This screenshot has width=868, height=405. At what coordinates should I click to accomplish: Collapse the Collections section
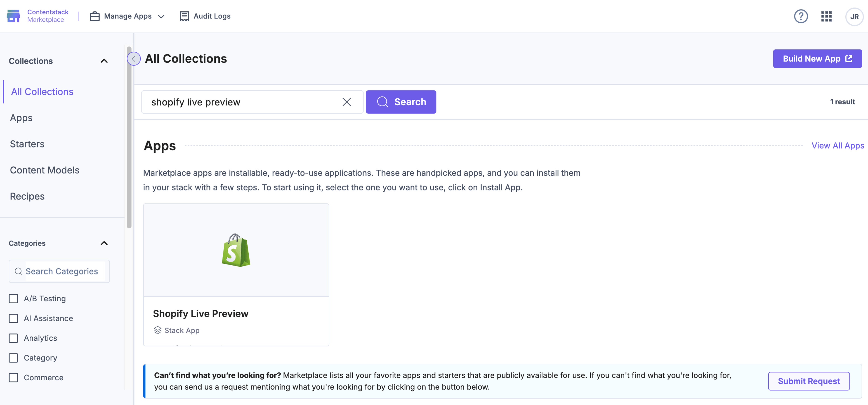(x=104, y=61)
